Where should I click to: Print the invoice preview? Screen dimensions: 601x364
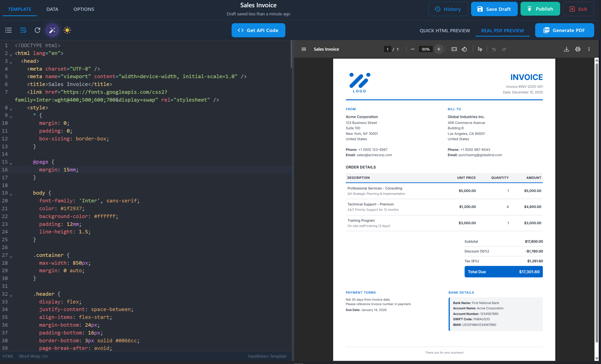tap(578, 49)
